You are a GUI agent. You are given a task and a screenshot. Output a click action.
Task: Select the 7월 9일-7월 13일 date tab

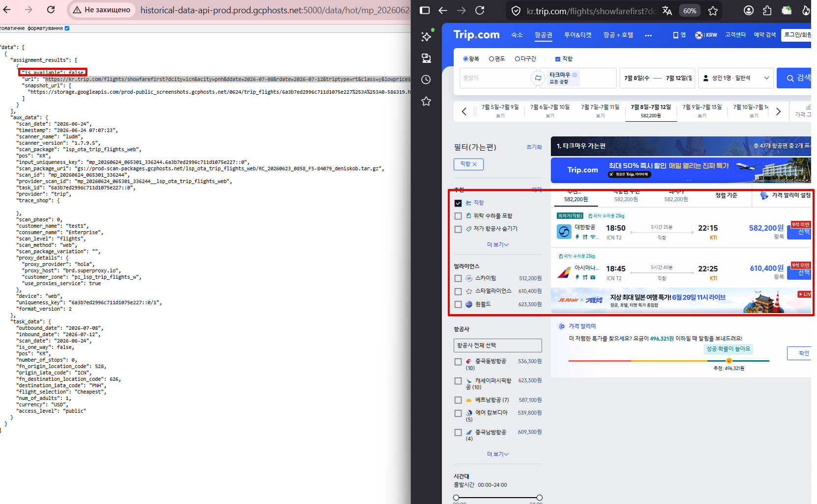pyautogui.click(x=702, y=111)
